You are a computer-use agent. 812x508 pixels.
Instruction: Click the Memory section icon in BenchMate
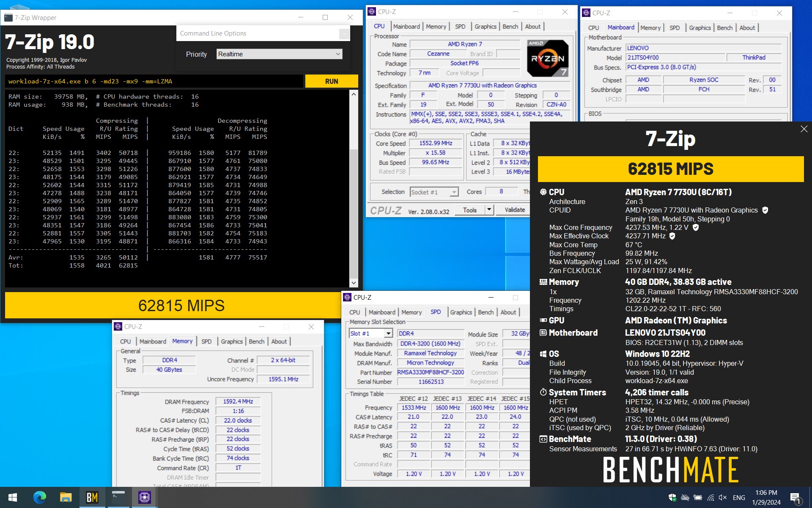point(543,282)
